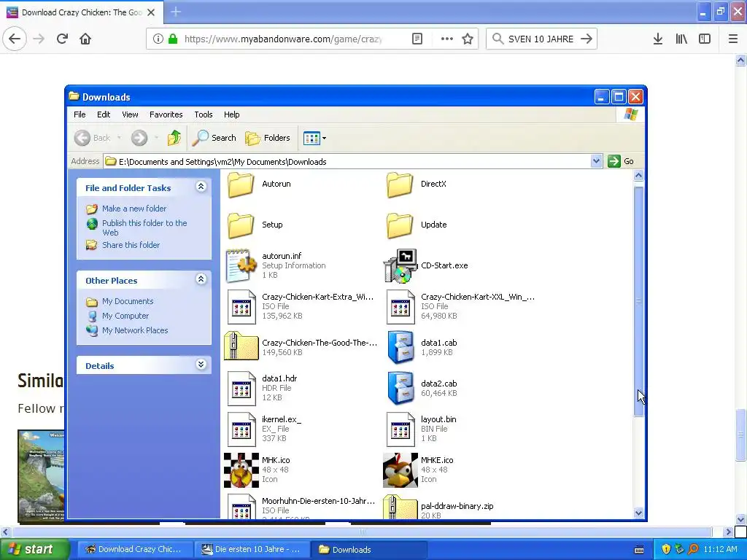
Task: Select the layout.bin file icon
Action: [x=400, y=429]
